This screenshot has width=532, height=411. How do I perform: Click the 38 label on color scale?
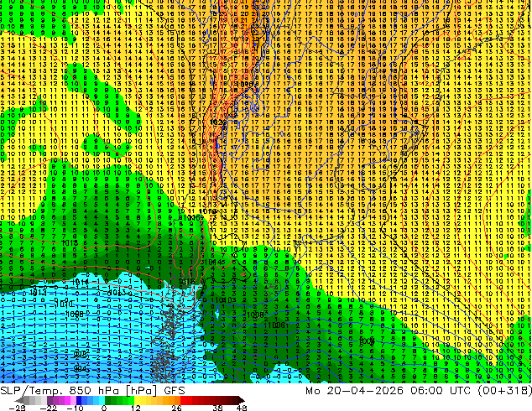point(217,408)
